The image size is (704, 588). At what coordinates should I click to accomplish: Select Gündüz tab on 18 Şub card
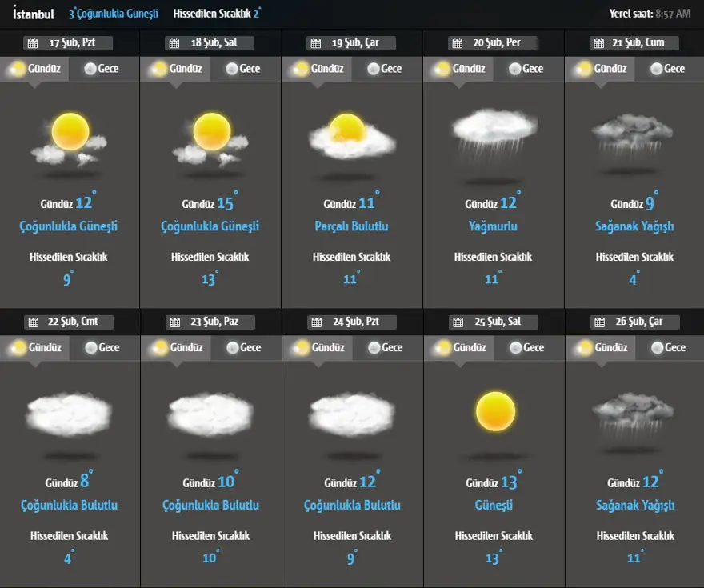point(177,69)
